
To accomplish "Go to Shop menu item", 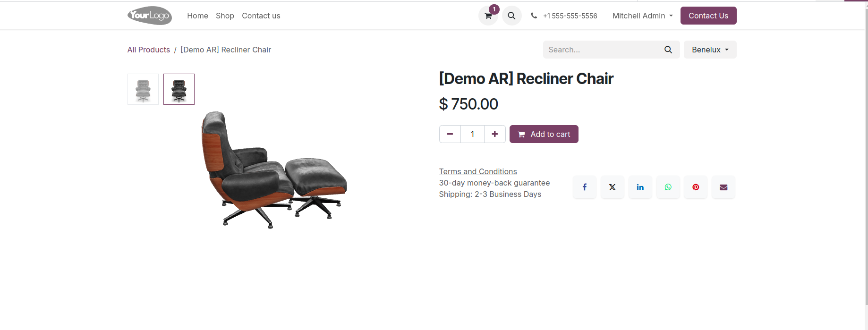I will click(225, 16).
